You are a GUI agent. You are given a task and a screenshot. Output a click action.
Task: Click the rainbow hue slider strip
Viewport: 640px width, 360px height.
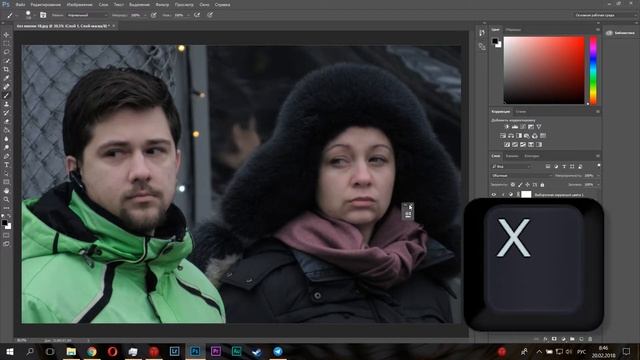coord(593,70)
